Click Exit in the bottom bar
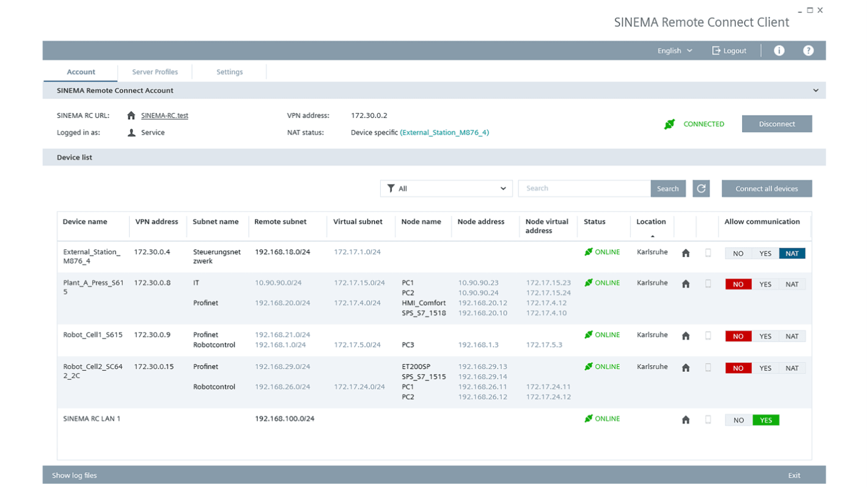The width and height of the screenshot is (868, 488). point(794,475)
